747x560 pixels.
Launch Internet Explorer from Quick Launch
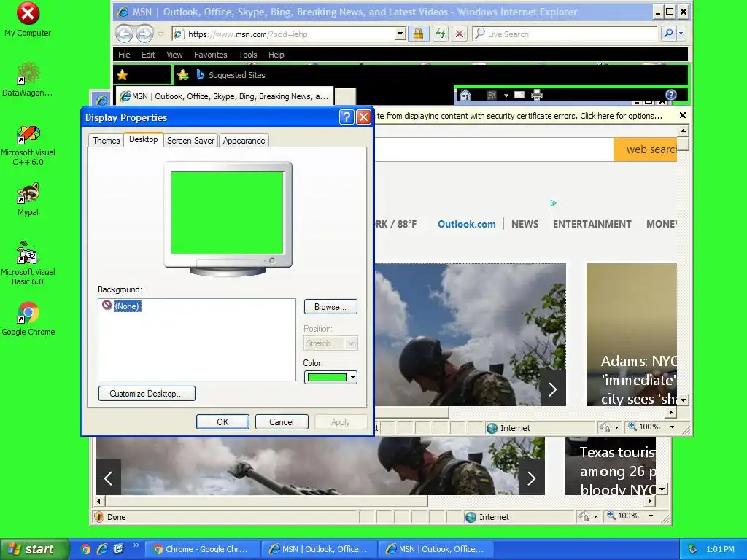pyautogui.click(x=102, y=549)
